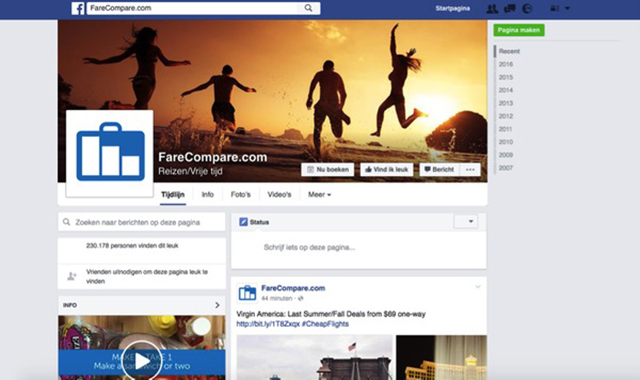640x380 pixels.
Task: Expand the Meer tab dropdown
Action: [319, 195]
